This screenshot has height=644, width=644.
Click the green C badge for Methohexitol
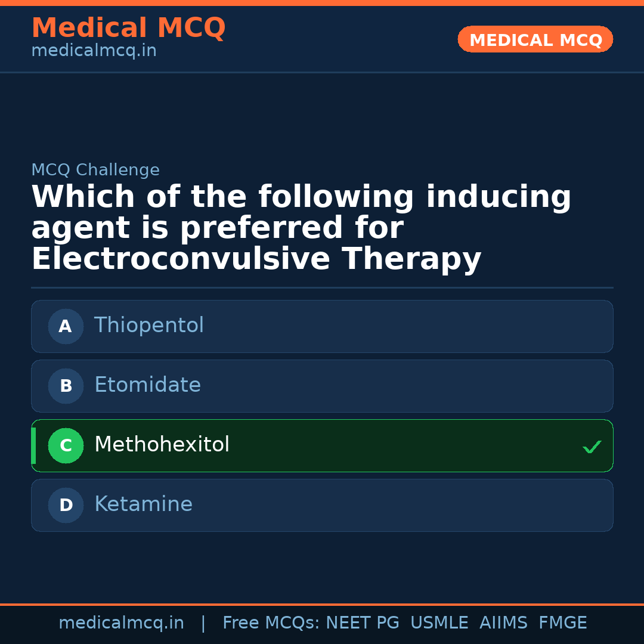click(66, 445)
